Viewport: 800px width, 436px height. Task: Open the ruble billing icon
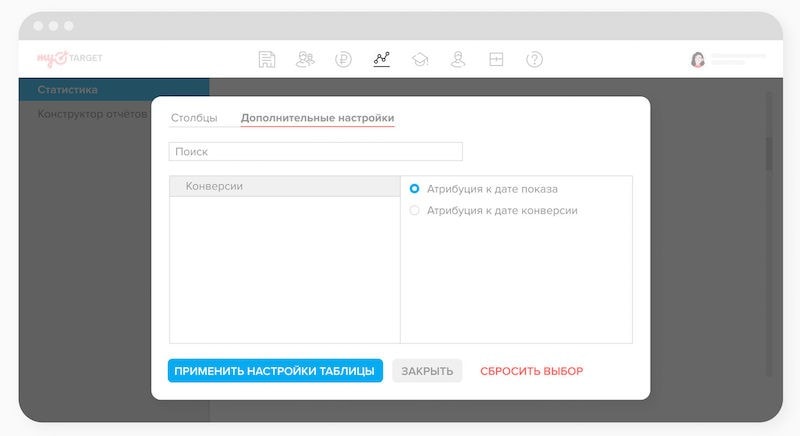(x=343, y=60)
